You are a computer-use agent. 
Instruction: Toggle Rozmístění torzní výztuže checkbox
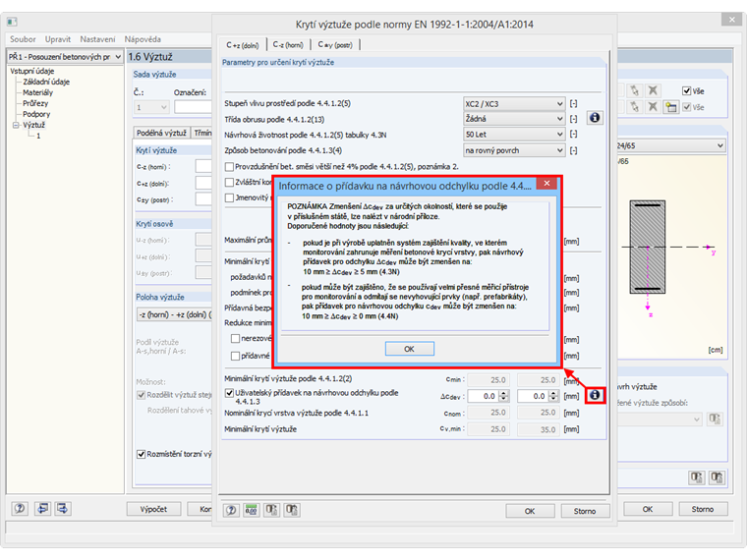[x=141, y=454]
